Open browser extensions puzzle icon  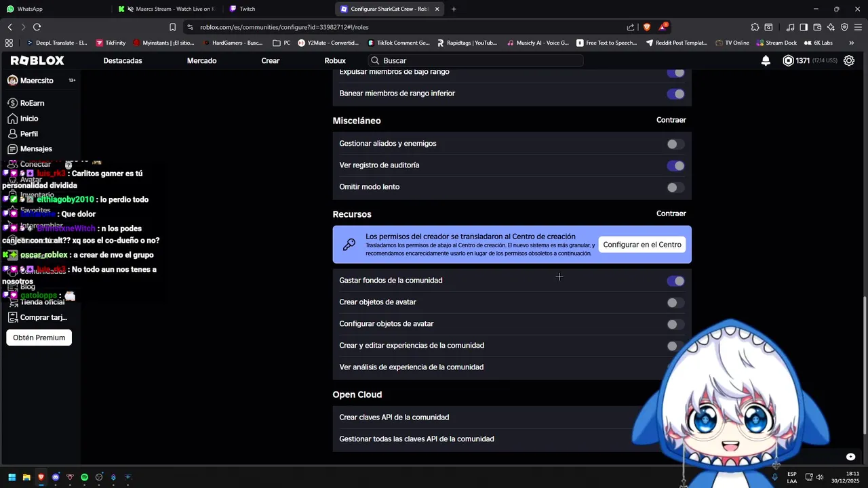[755, 27]
